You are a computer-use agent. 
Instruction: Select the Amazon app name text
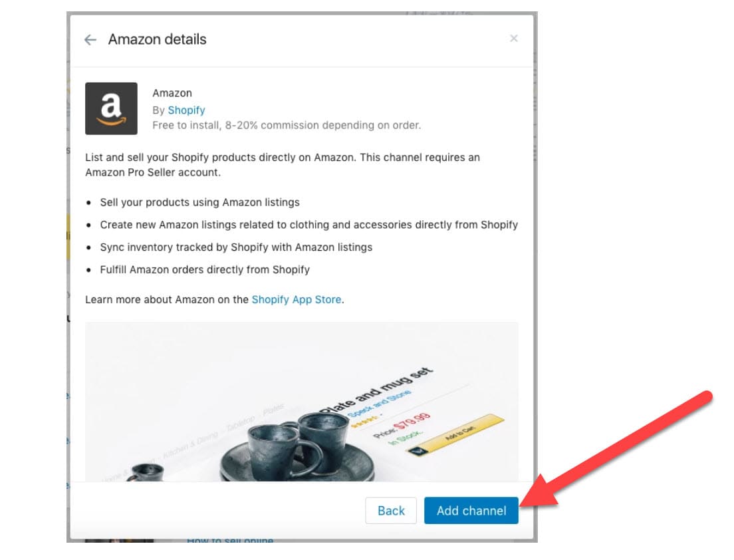click(172, 93)
